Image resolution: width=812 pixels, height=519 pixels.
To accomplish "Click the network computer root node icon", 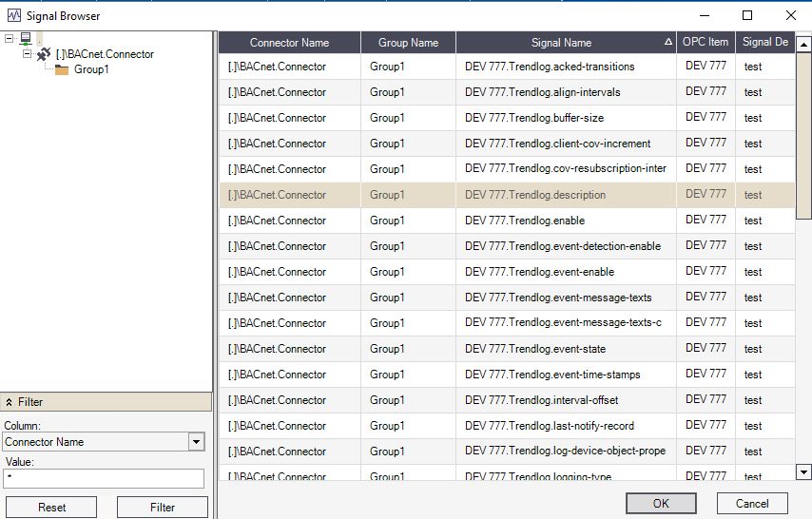I will (x=26, y=38).
